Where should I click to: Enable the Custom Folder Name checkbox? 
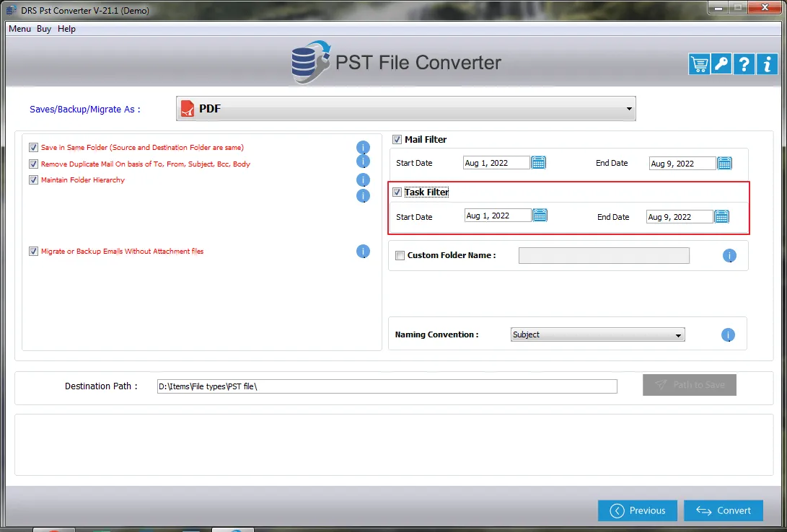[x=400, y=255]
